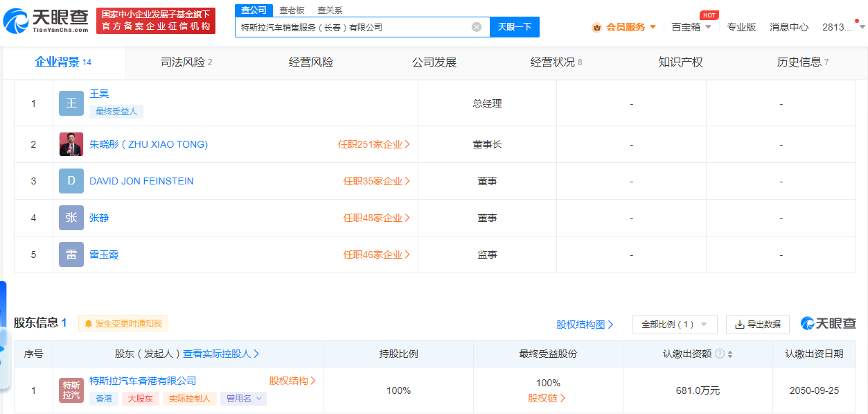This screenshot has width=868, height=414.
Task: Expand 任职46家企业 for 雷玉霞
Action: [377, 255]
